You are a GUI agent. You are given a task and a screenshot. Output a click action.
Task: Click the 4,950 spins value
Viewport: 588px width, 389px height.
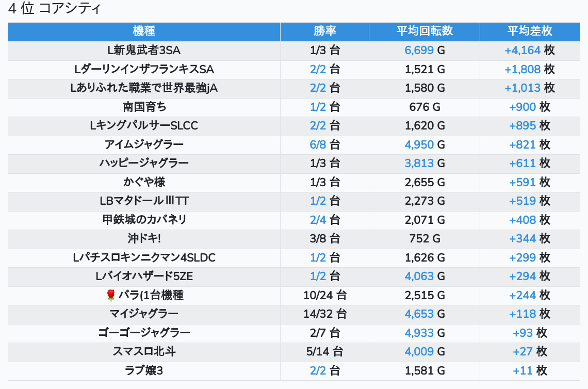coord(419,144)
